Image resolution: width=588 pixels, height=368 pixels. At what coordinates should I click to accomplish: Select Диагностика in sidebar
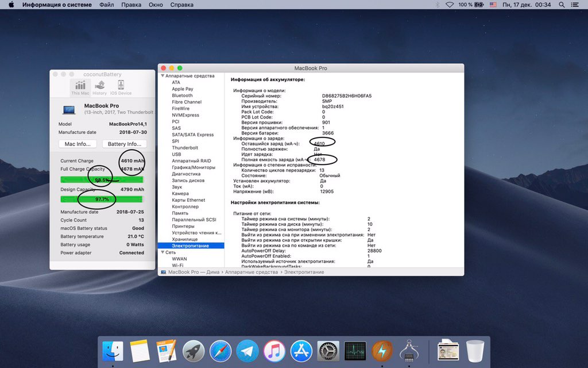pos(186,174)
